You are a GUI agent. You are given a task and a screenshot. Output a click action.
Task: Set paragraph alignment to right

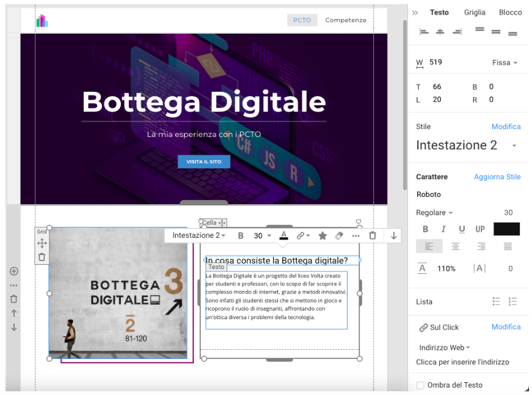(481, 246)
